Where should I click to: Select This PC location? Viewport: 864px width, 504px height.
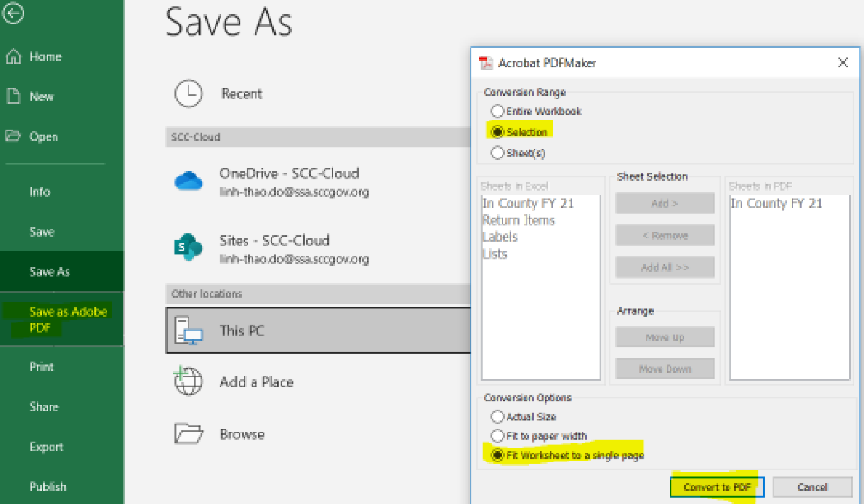coord(318,330)
